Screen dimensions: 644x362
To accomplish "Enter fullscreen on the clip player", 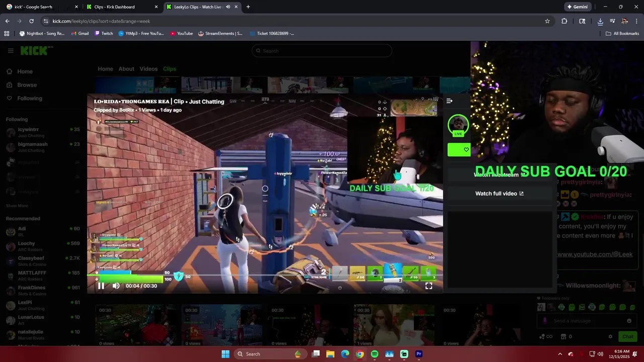I will coord(429,286).
